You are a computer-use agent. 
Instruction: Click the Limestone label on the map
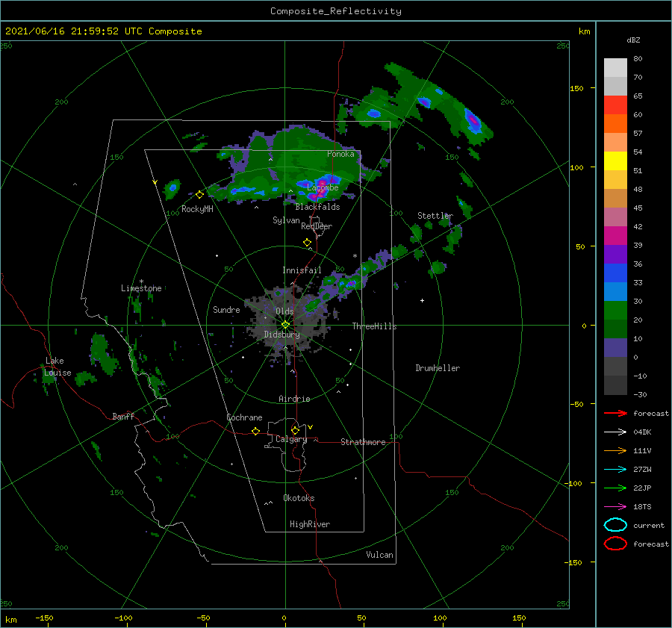coord(141,288)
